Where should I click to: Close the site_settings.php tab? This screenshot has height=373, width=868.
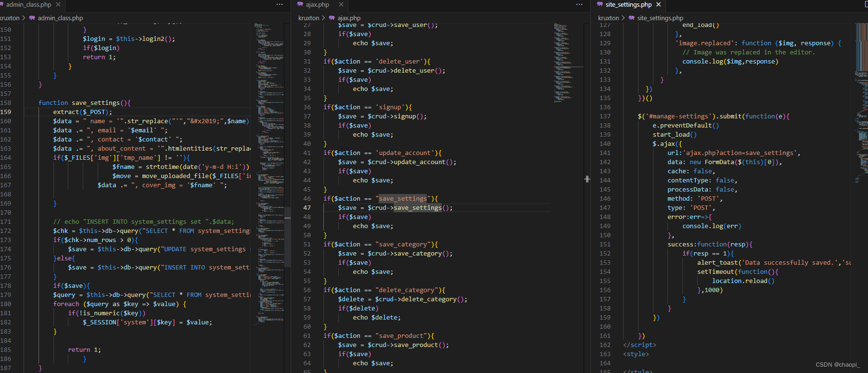tap(659, 5)
